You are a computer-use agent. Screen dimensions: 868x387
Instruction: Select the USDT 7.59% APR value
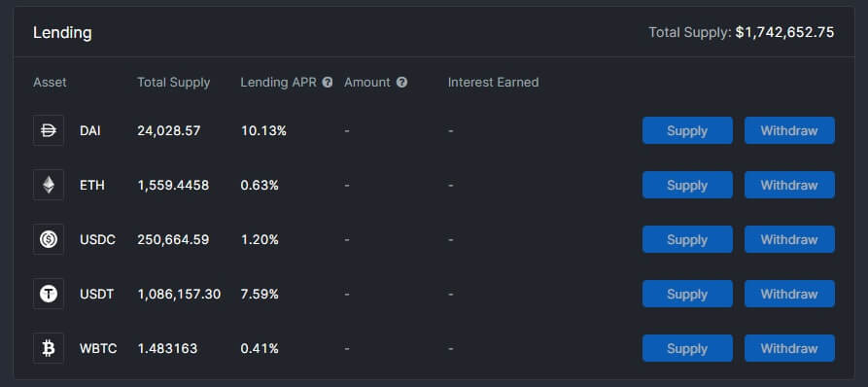(x=260, y=294)
